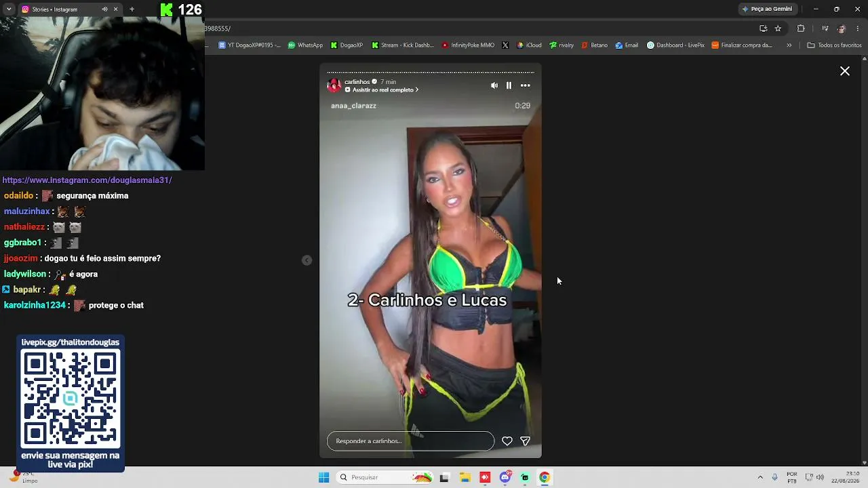Click 'Assistir ao reel completo' link
The image size is (868, 488).
point(382,90)
